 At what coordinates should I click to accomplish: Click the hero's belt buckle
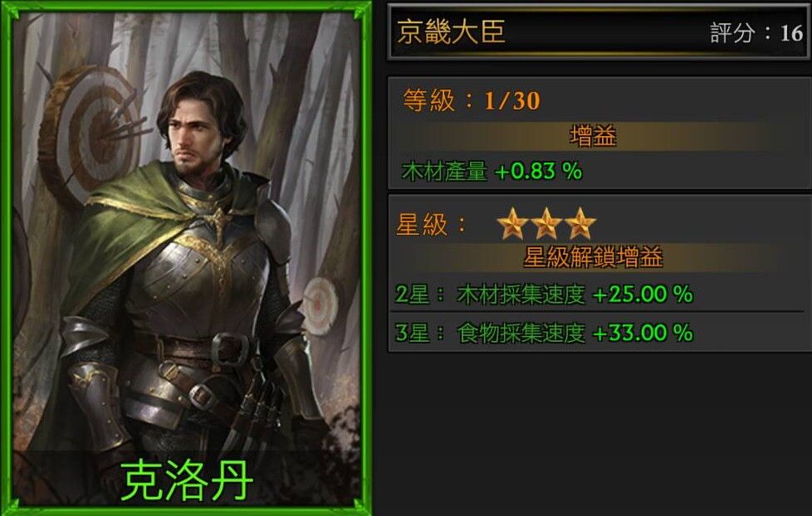point(232,349)
